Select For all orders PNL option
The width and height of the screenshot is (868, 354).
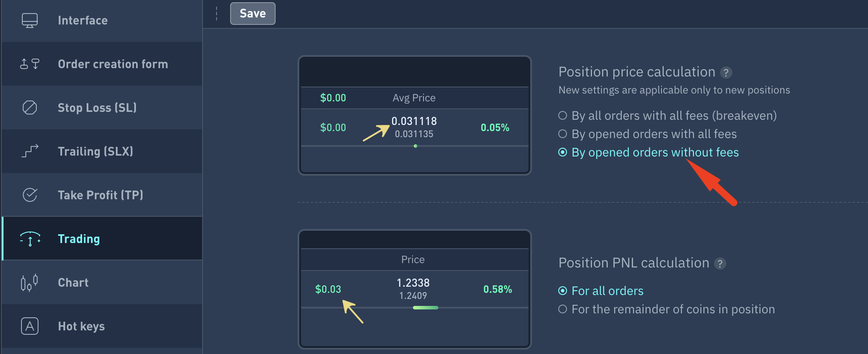pos(563,291)
